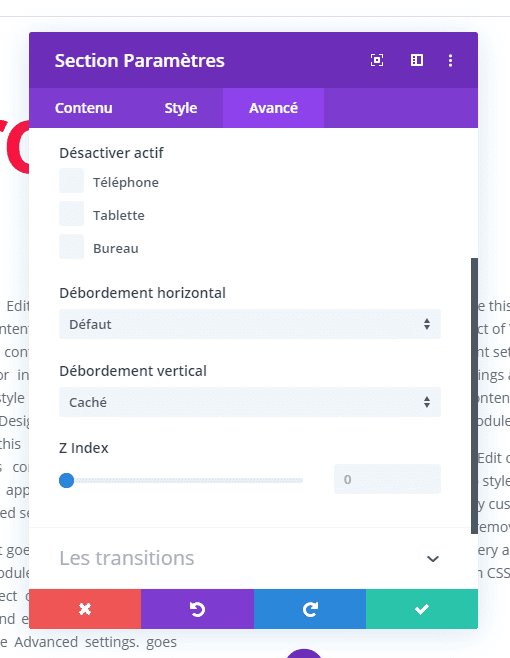
Task: Undo last change with purple arrow
Action: click(x=197, y=608)
